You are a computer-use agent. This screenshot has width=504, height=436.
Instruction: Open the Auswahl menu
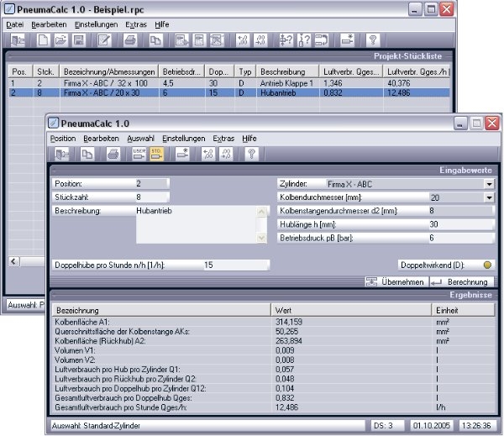[x=140, y=138]
